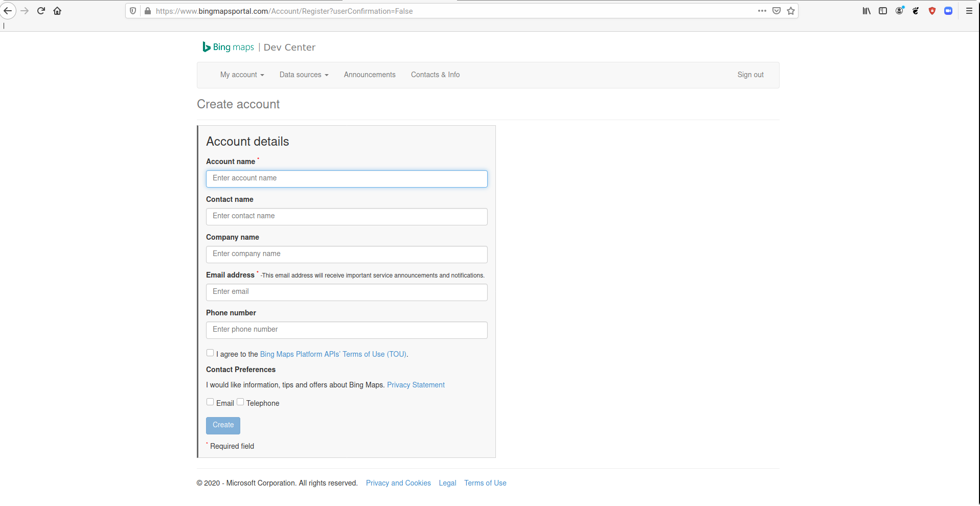This screenshot has height=506, width=980.
Task: Click the Account details heading
Action: tap(247, 142)
